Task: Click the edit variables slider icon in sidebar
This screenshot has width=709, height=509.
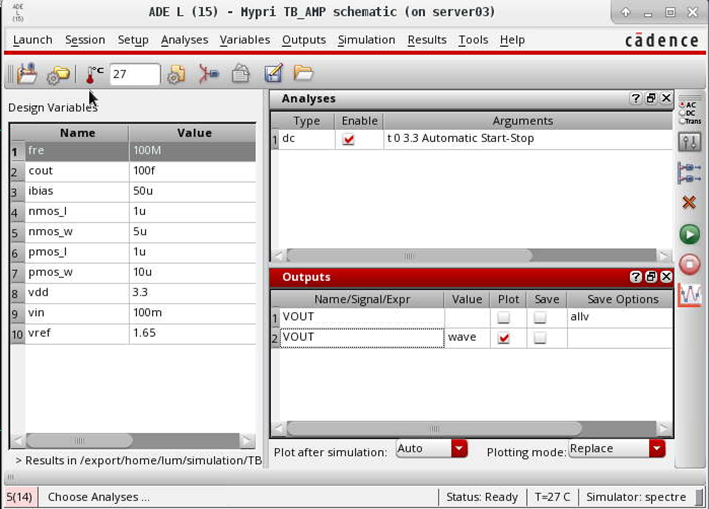Action: pos(690,142)
